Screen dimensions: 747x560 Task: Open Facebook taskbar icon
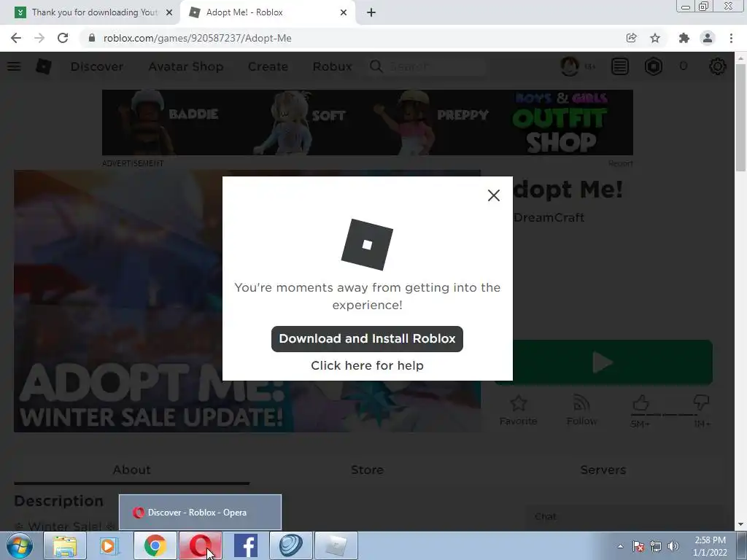pos(245,545)
